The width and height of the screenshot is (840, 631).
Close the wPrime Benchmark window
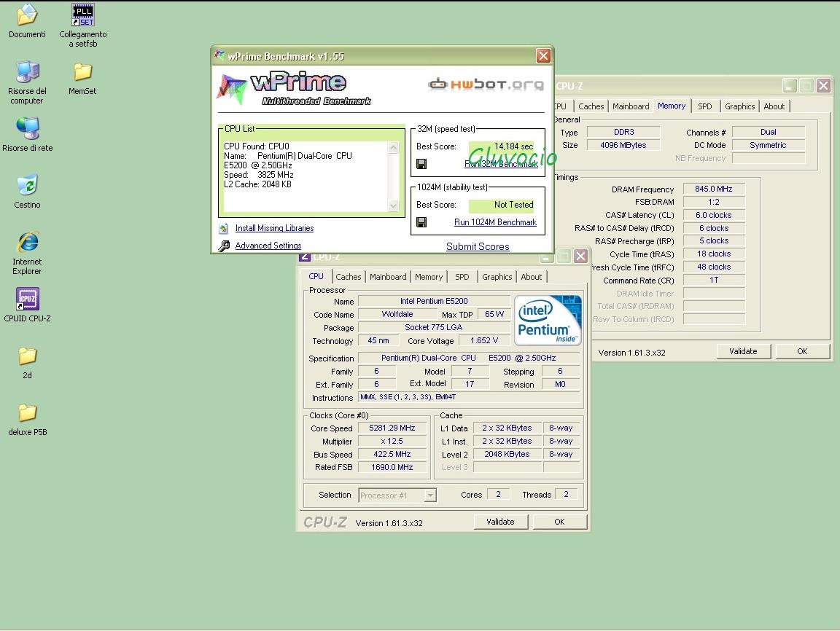coord(543,55)
